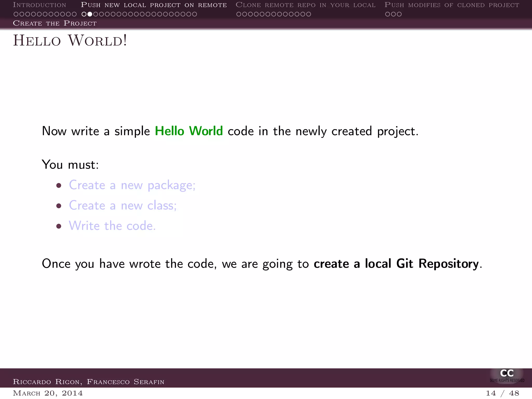
Task: Click the Hello World! slide title
Action: point(70,41)
